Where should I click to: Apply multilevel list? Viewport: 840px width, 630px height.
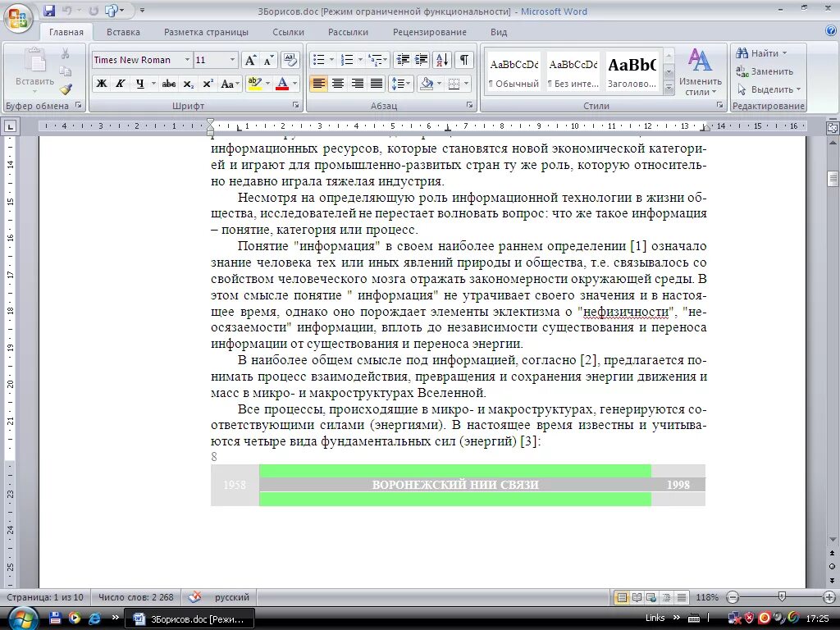click(376, 60)
